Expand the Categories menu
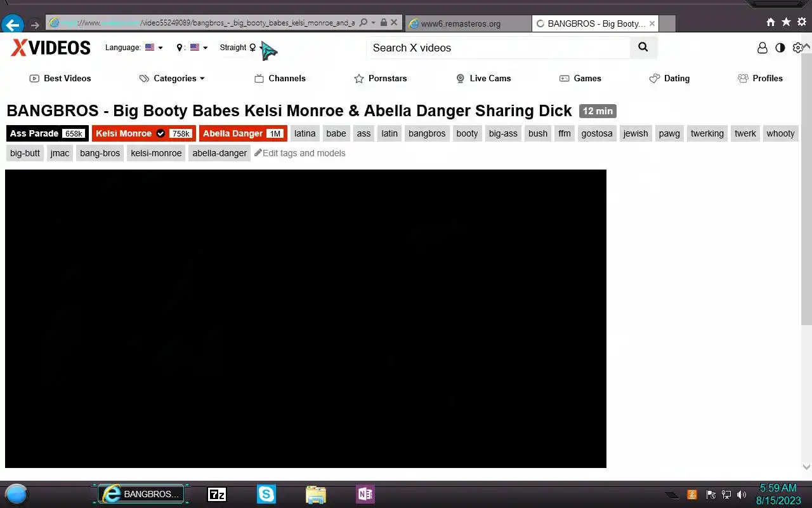 (172, 78)
